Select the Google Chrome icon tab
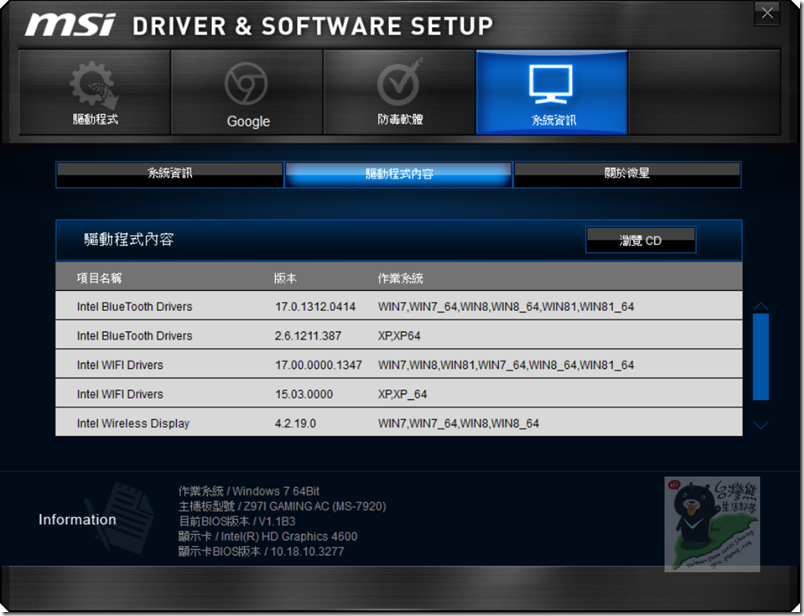This screenshot has height=616, width=804. [247, 92]
